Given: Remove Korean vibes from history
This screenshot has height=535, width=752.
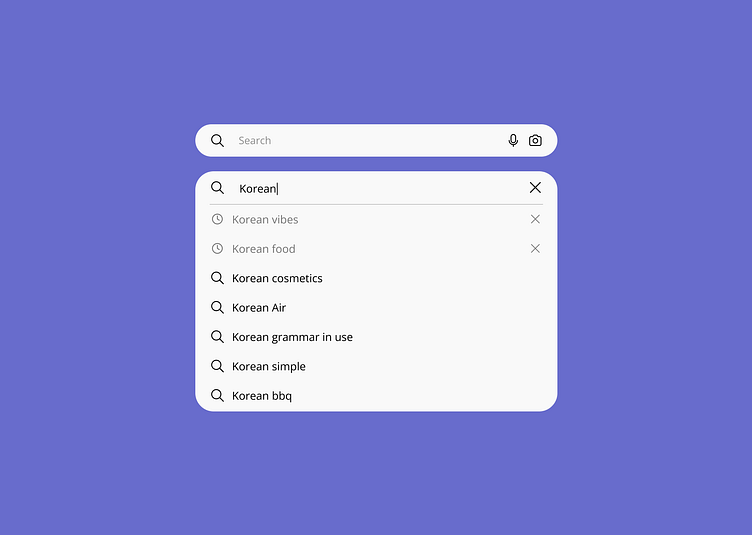Looking at the screenshot, I should point(535,219).
